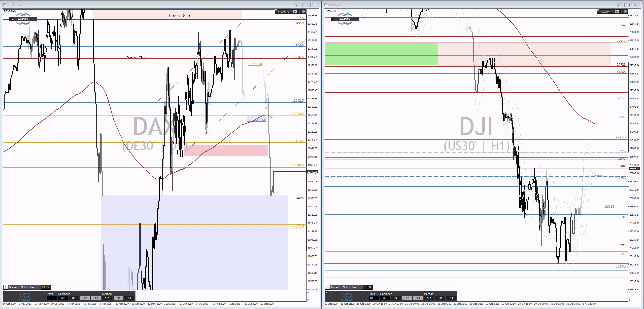644x309 pixels.
Task: Click the 26618 green level label
Action: click(609, 206)
